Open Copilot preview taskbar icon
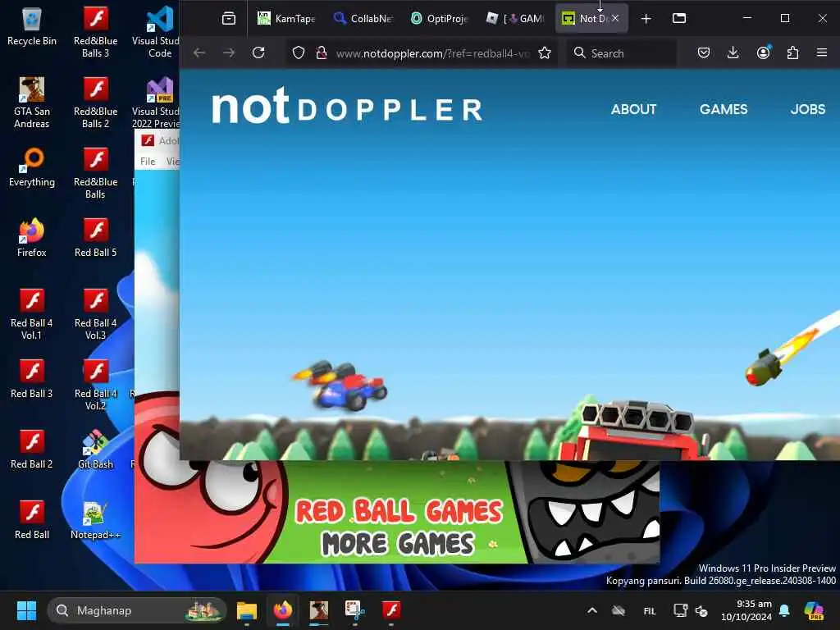 pos(814,610)
